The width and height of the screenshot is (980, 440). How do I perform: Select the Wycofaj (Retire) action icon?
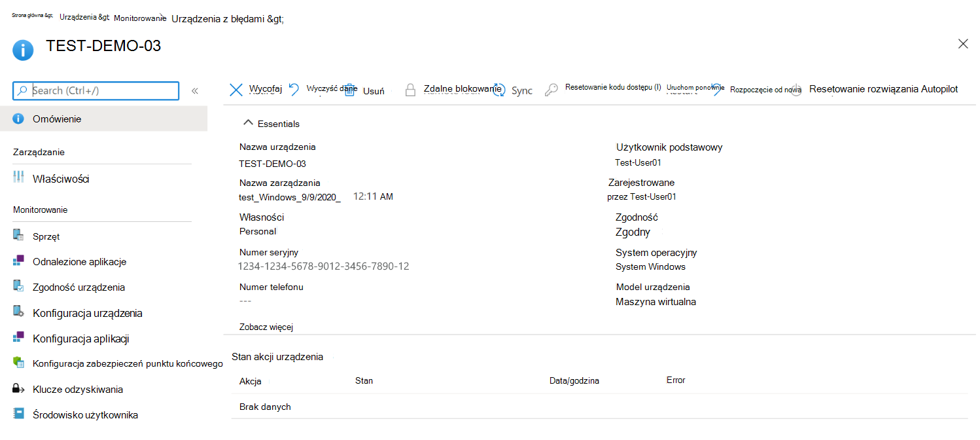[236, 90]
